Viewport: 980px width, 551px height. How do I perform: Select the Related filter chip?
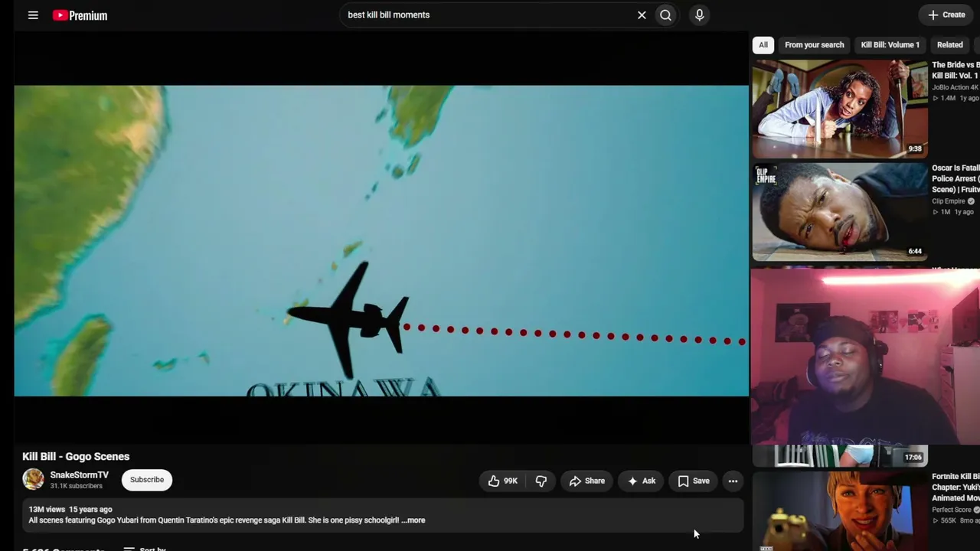click(949, 45)
